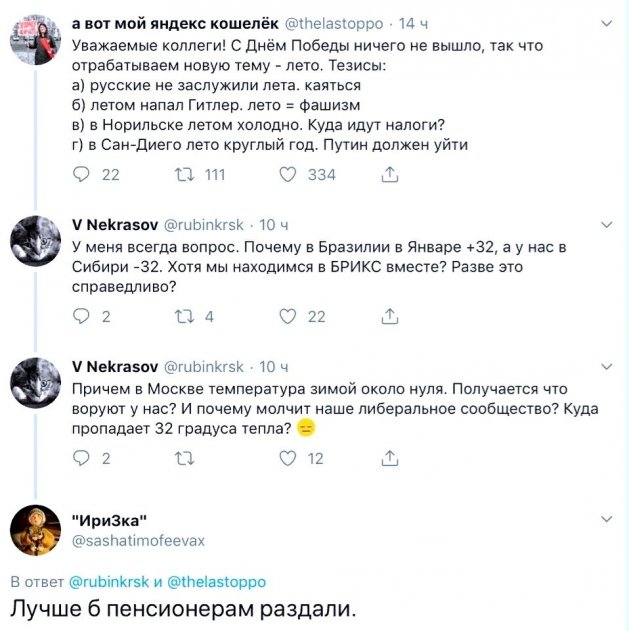Reply to Nekrasov's tweet about Moscow temperature
The image size is (629, 631).
[x=84, y=459]
